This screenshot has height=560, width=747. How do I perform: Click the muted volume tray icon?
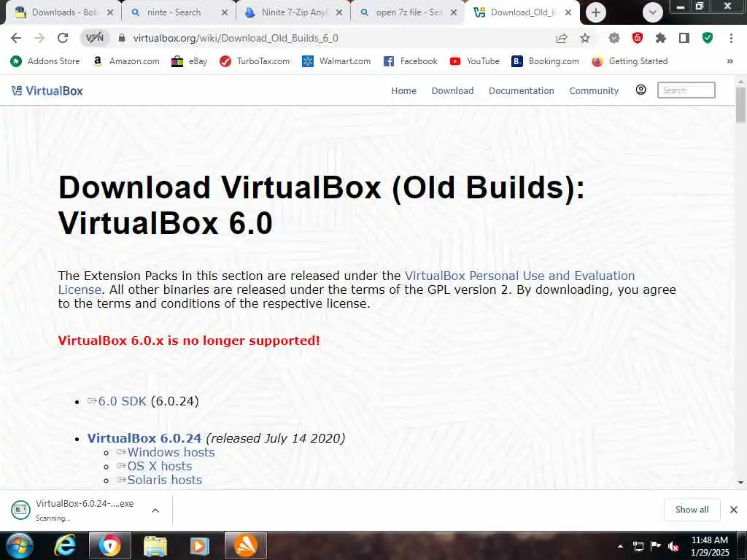673,546
